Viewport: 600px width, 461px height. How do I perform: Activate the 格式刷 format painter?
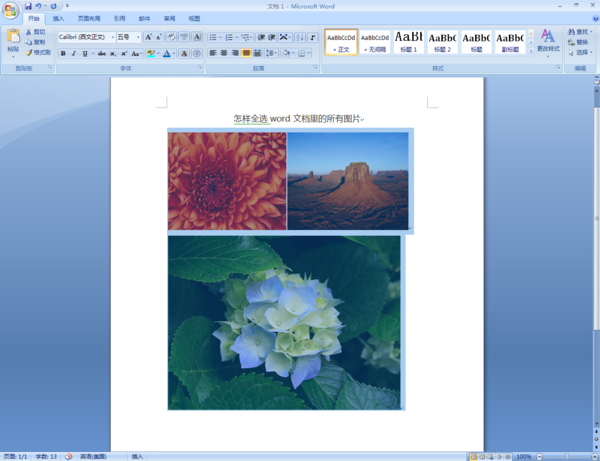(38, 52)
